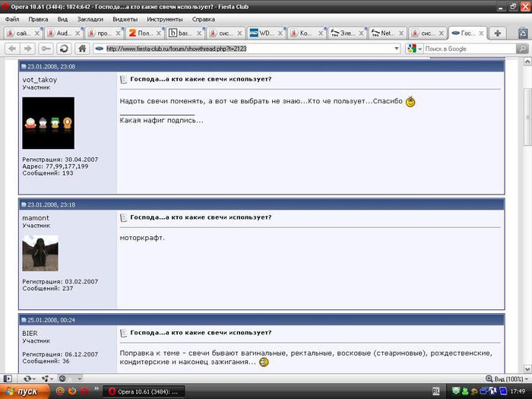Switch to the про... tab

pos(104,33)
